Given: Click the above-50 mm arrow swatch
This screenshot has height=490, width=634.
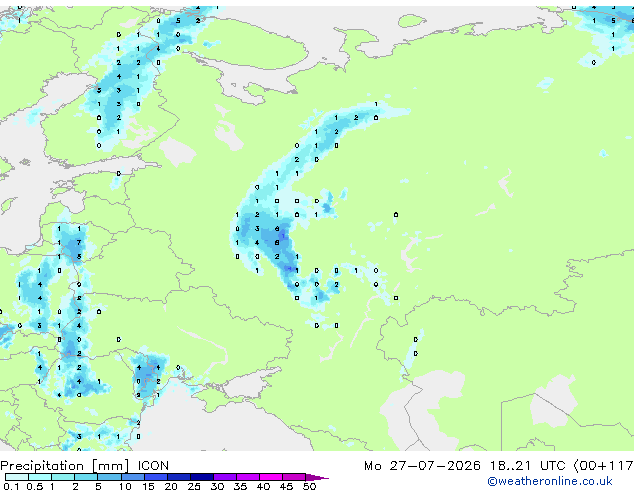Looking at the screenshot, I should click(x=317, y=477).
